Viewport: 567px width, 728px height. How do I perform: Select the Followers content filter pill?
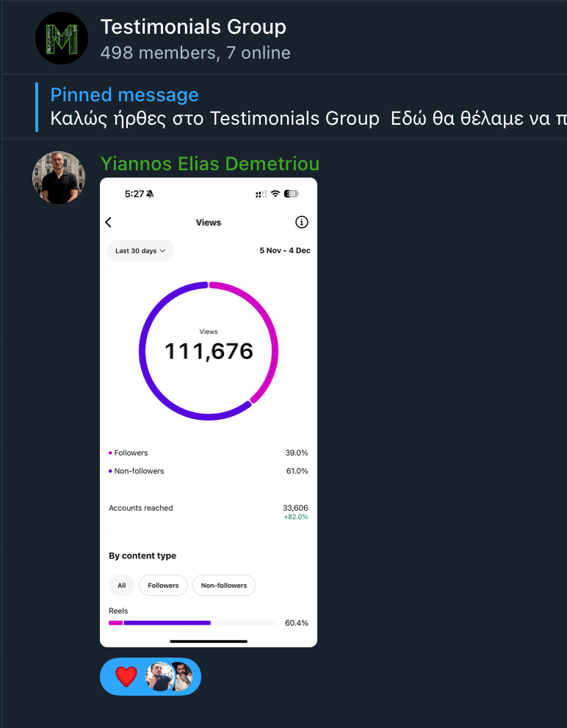pyautogui.click(x=163, y=586)
